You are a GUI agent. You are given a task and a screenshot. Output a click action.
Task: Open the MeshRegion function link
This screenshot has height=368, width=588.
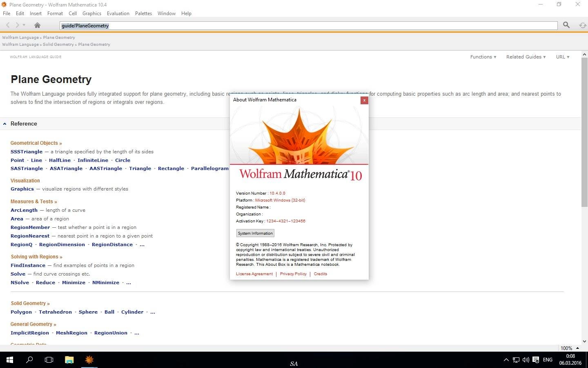click(71, 333)
